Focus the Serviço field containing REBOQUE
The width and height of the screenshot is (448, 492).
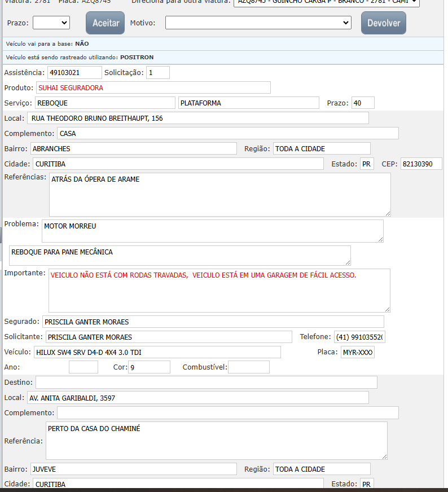click(105, 103)
